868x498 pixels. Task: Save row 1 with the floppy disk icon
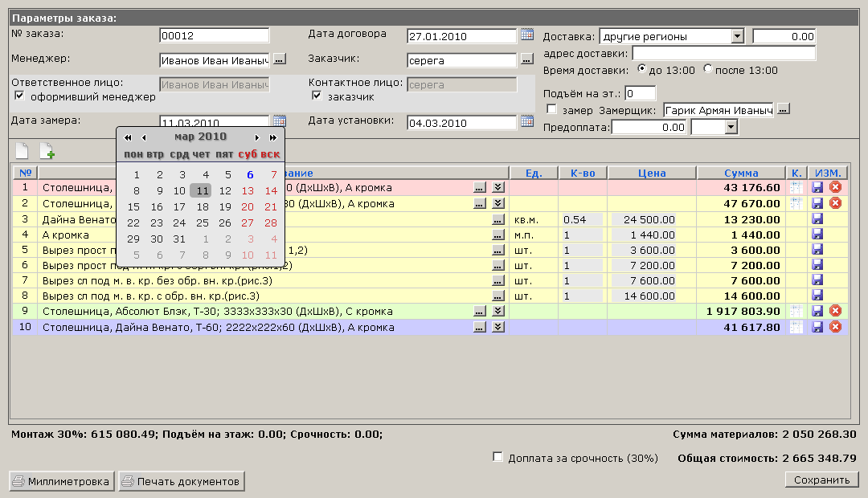817,188
